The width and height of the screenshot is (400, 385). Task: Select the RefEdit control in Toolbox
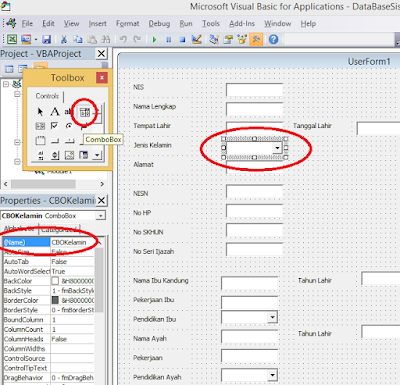coord(84,155)
